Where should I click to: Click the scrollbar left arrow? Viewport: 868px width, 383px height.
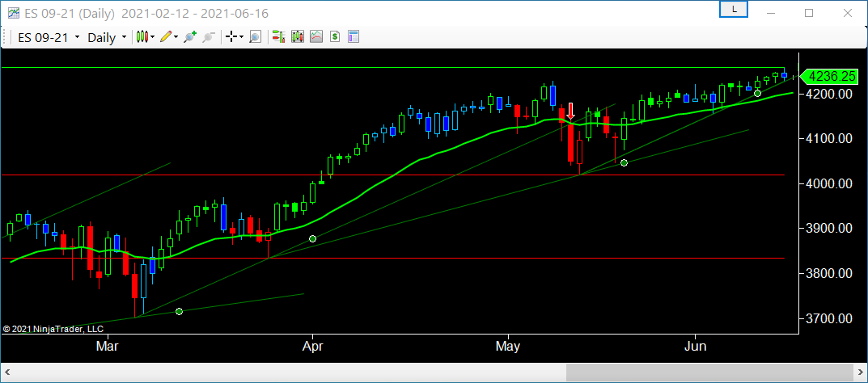point(10,372)
